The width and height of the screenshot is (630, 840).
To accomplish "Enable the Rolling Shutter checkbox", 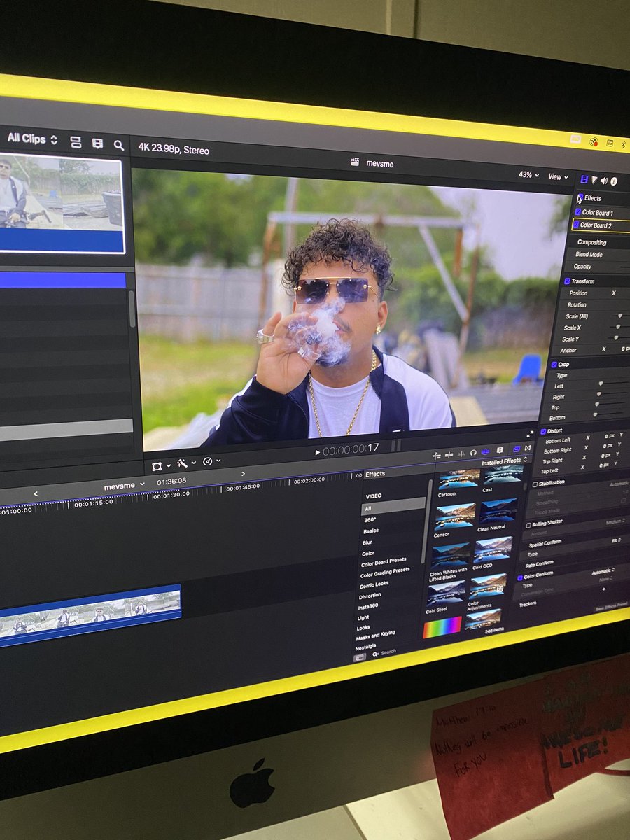I will pos(528,524).
